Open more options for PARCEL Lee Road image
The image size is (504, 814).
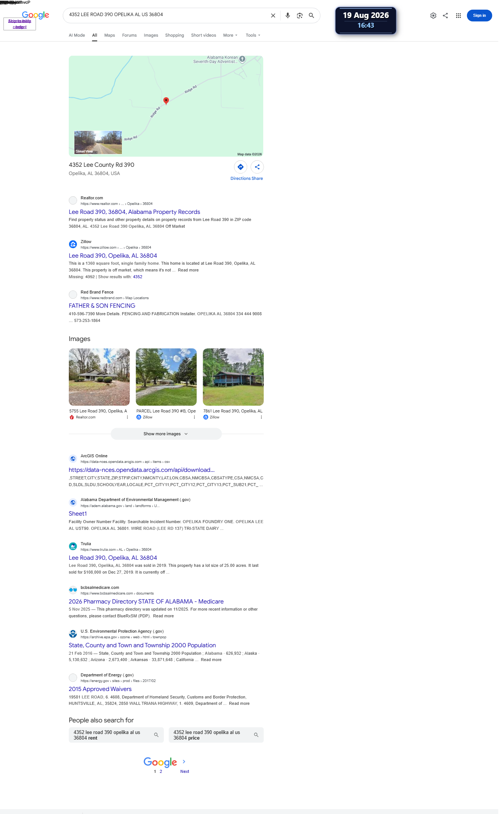(194, 417)
